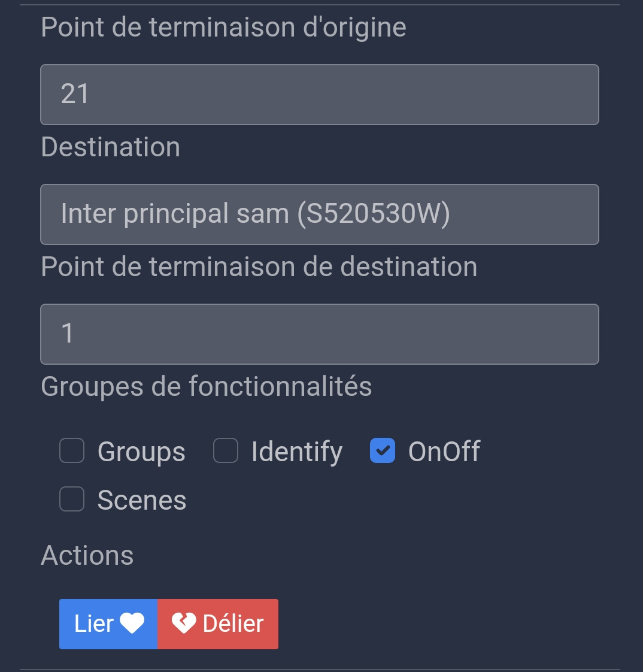Open the Destination selector Inter principal sam
Viewport: 643px width, 672px height.
coord(320,214)
